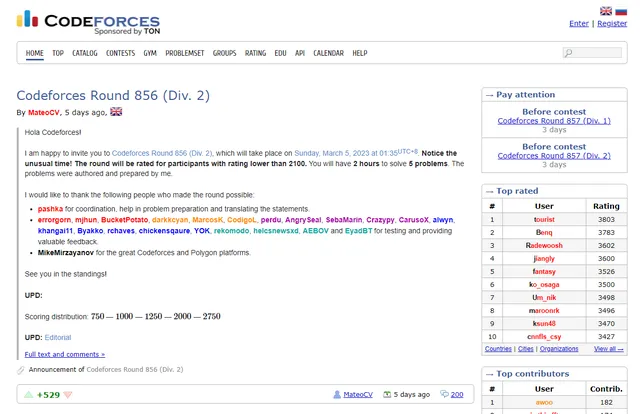Open announcement link Codeforces Round 856 below post
Screen dimensions: 640x414
pyautogui.click(x=135, y=369)
